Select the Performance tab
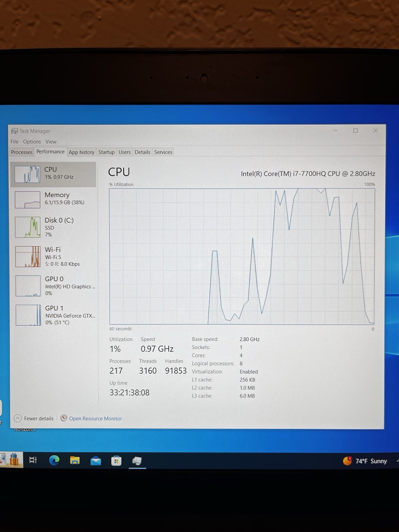Viewport: 399px width, 532px height. point(51,152)
